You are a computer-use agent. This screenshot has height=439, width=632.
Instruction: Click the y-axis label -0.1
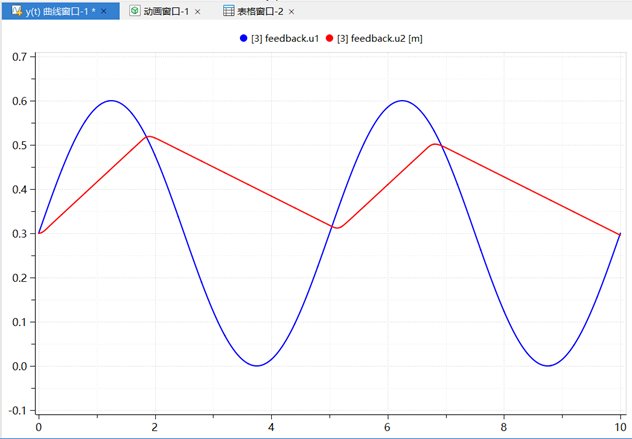[17, 410]
